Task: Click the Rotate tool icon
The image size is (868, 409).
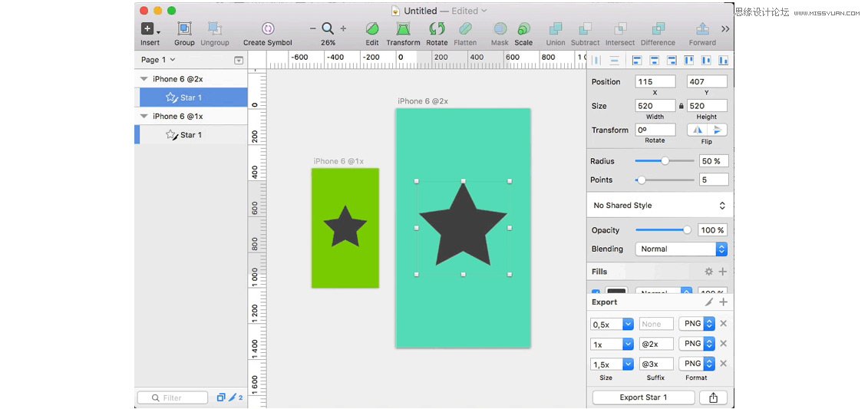Action: (x=437, y=29)
